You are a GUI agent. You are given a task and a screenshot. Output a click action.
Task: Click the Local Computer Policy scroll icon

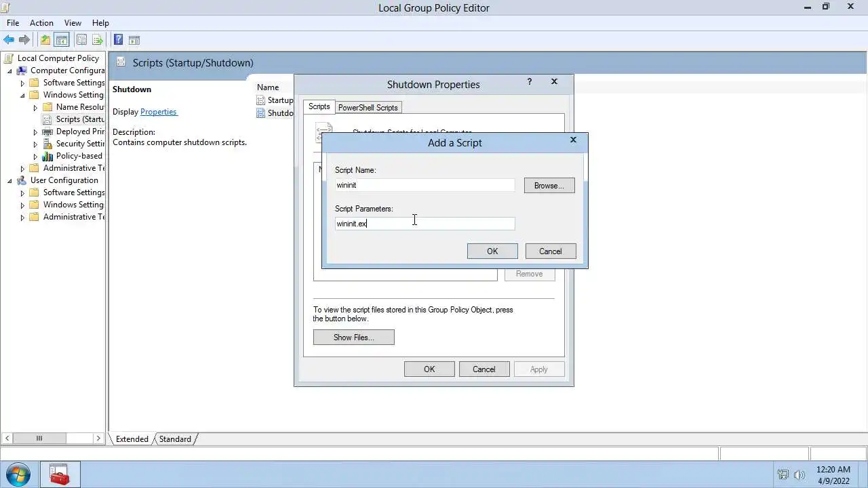9,58
